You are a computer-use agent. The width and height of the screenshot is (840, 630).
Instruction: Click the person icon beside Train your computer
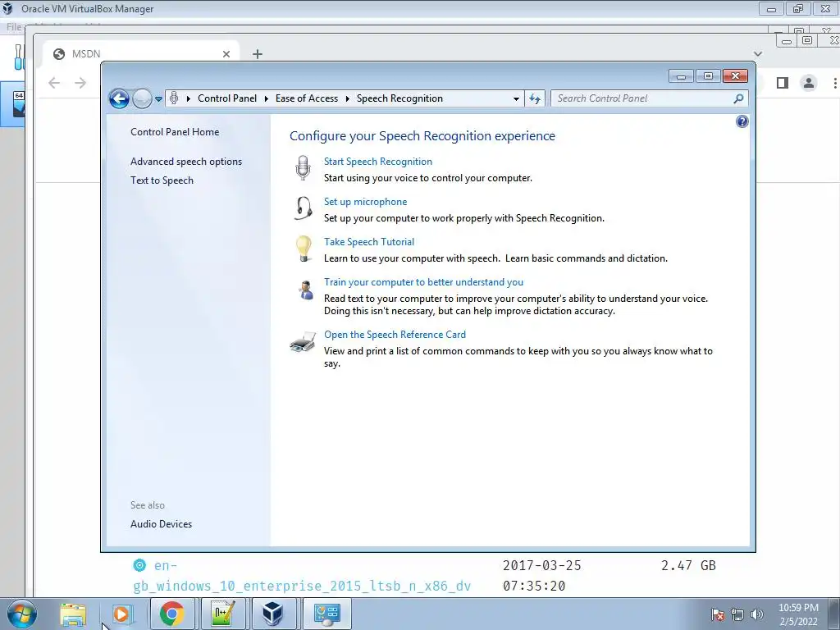click(x=306, y=290)
